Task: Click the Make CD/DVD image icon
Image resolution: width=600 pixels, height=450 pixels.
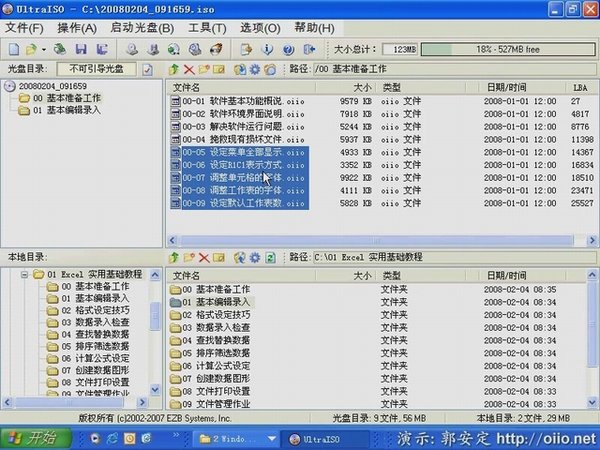Action: click(x=132, y=49)
